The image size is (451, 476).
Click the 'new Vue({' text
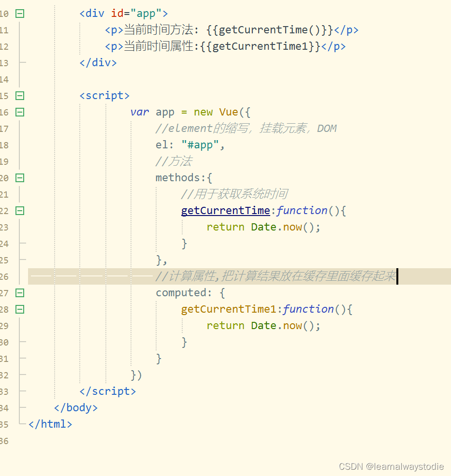tap(222, 112)
